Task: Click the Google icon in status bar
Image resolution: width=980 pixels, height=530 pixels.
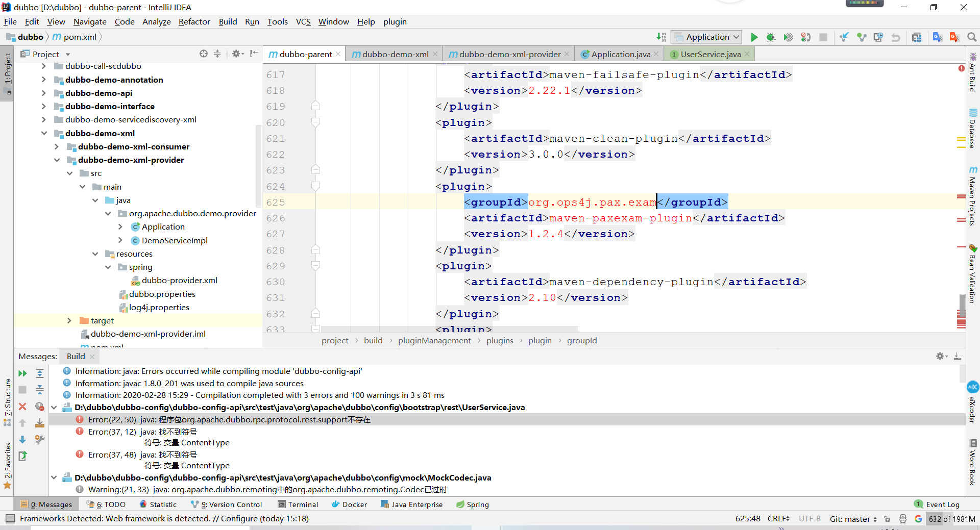Action: pyautogui.click(x=918, y=519)
